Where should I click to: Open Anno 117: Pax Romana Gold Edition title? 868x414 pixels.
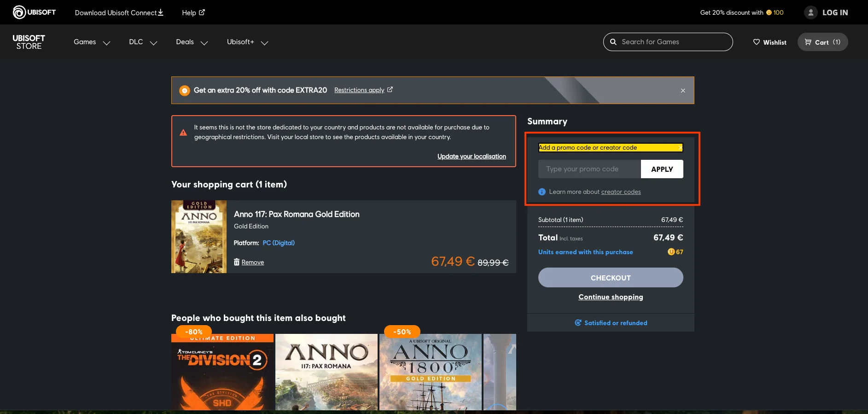coord(297,214)
